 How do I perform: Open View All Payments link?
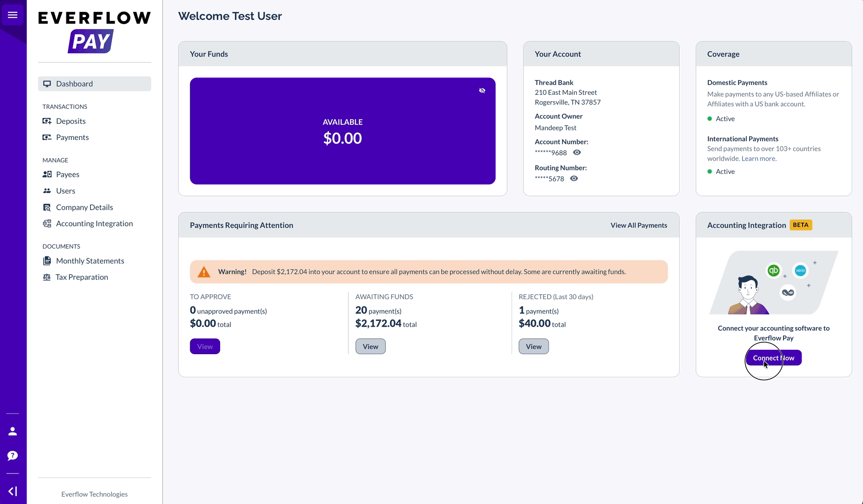click(638, 225)
